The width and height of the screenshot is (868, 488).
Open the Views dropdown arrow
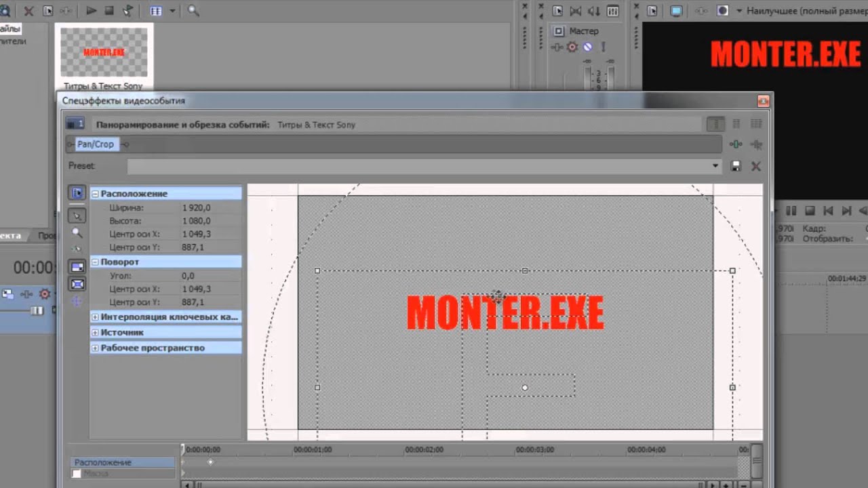172,11
